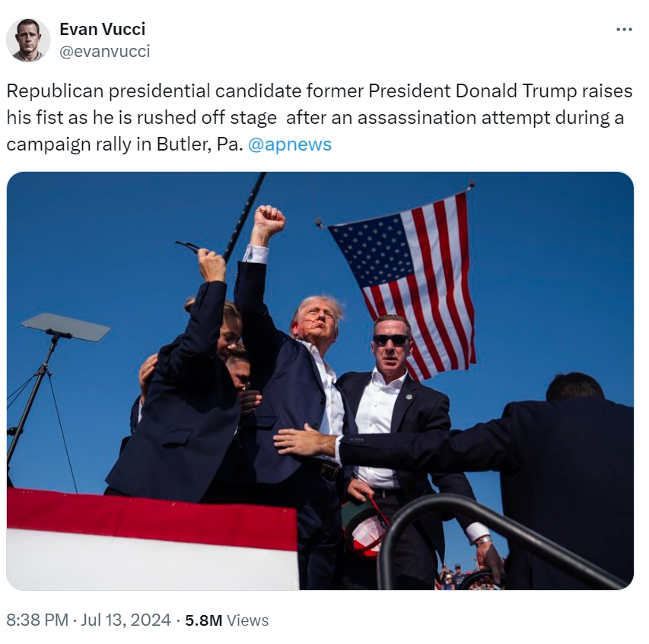The image size is (649, 644).
Task: Click the Views label
Action: 248,620
